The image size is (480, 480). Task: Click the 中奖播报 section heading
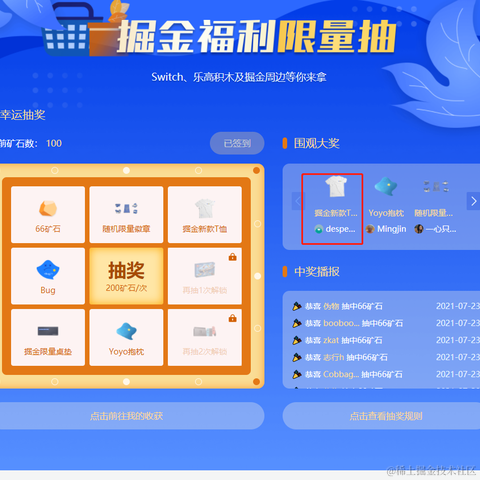(317, 272)
